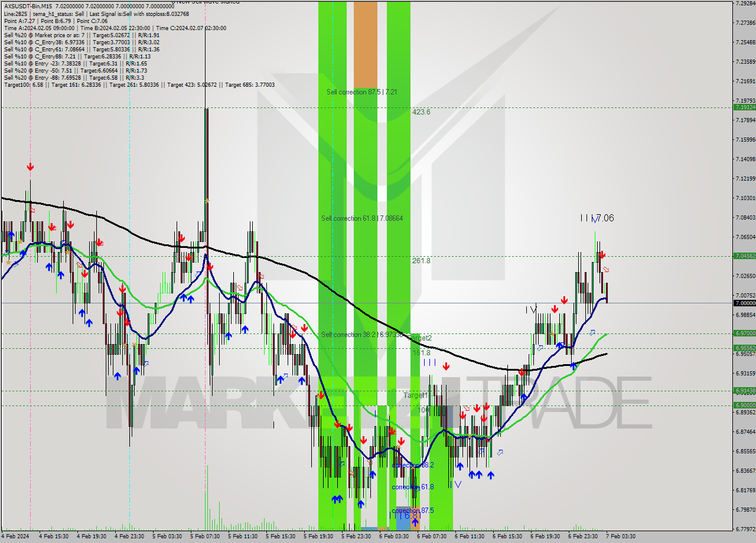
Task: Click the '6 Feb 03:30' time axis label
Action: (394, 537)
